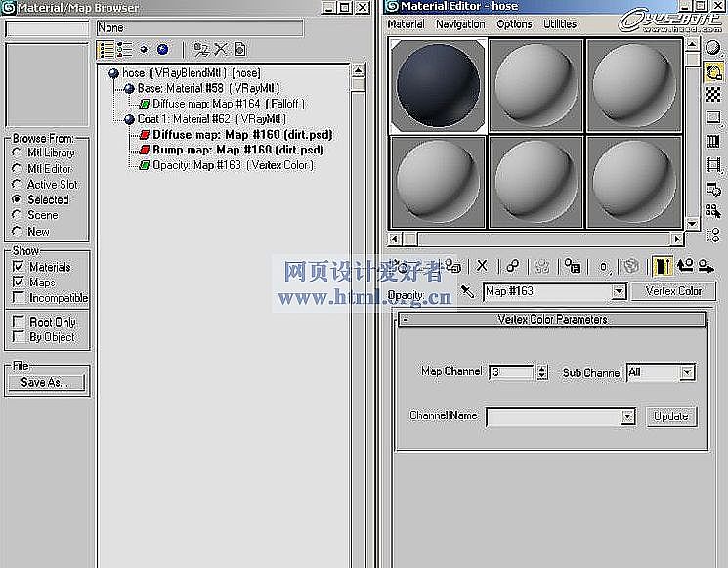This screenshot has height=568, width=728.
Task: Toggle Incompatible checkbox
Action: 19,297
